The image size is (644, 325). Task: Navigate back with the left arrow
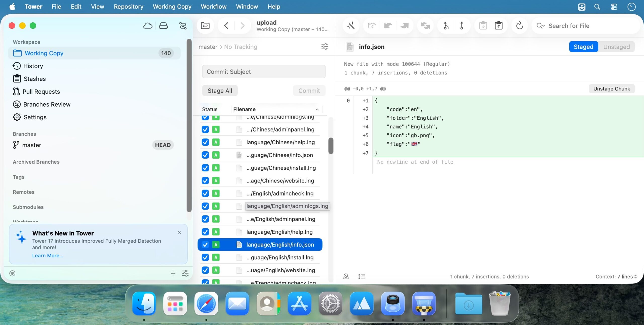tap(226, 26)
